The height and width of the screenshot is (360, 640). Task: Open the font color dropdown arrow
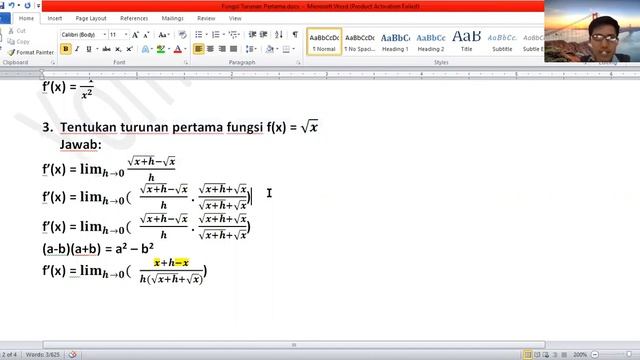[x=185, y=49]
